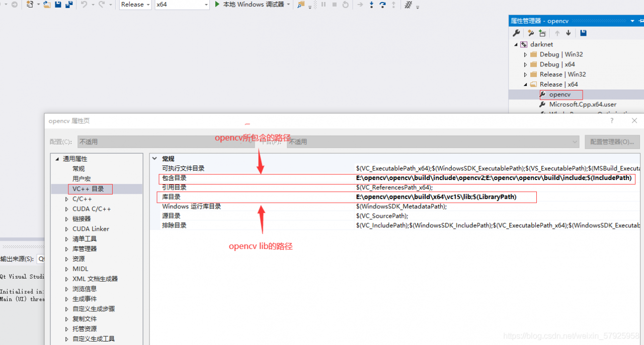Collapse the darknet project node

tap(516, 44)
